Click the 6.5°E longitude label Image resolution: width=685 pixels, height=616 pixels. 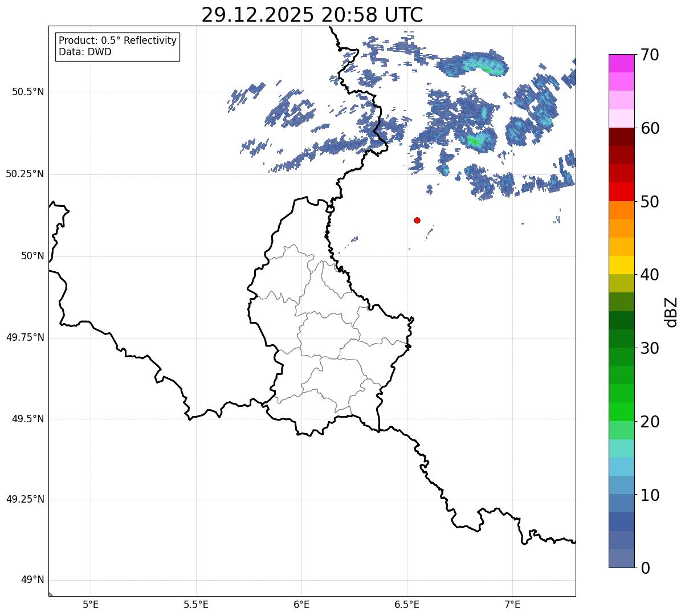click(x=407, y=605)
